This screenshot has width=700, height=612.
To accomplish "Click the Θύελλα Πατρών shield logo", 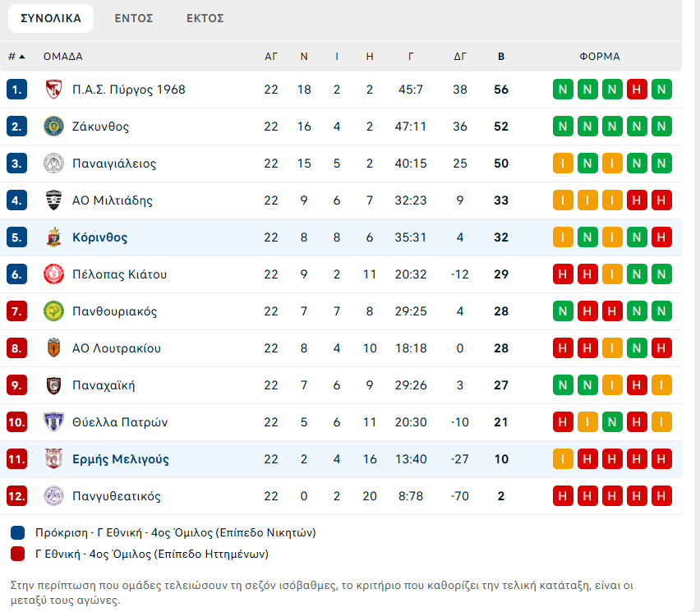I will (x=53, y=422).
